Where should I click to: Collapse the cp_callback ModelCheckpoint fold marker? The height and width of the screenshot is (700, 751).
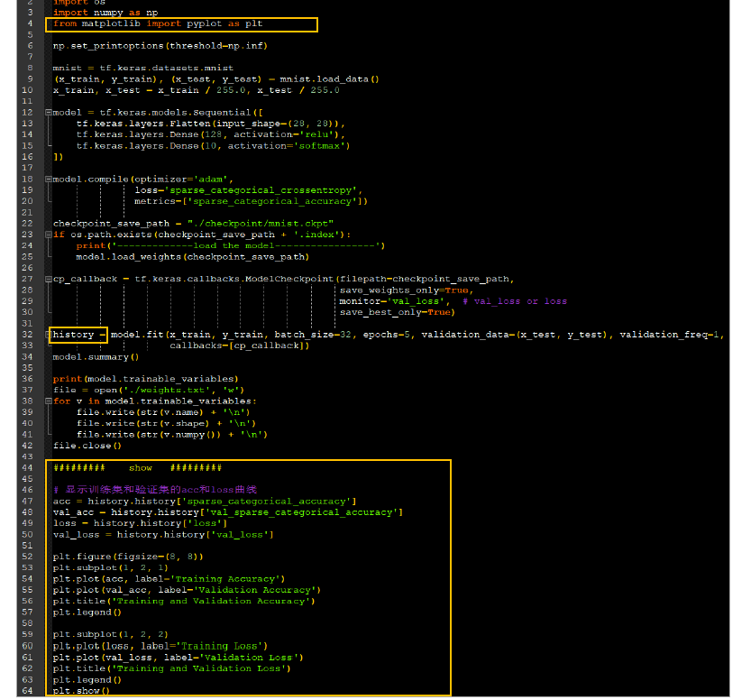pyautogui.click(x=49, y=280)
